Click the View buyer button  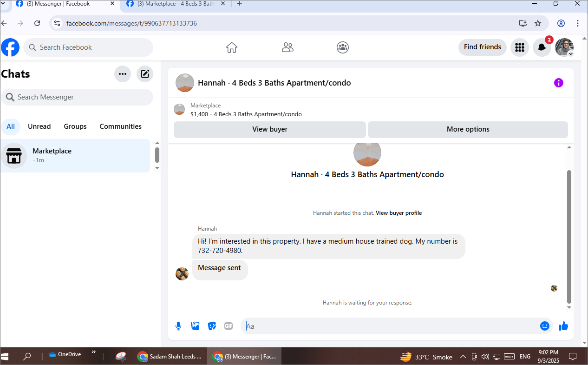[270, 129]
